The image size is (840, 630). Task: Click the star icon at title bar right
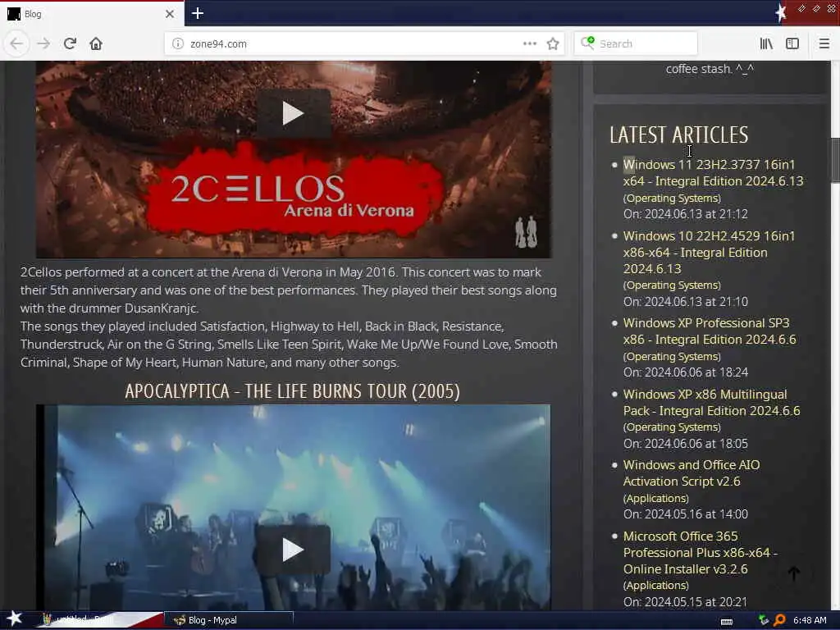click(781, 13)
